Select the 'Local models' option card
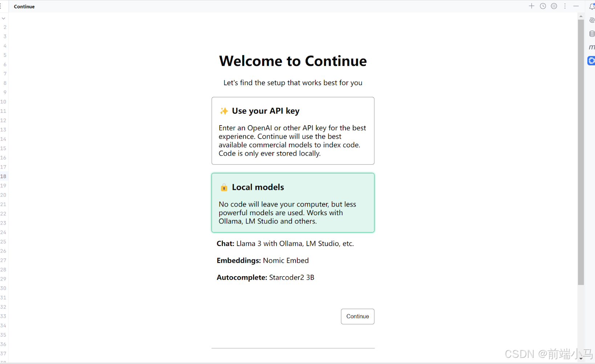The image size is (595, 364). click(x=293, y=203)
